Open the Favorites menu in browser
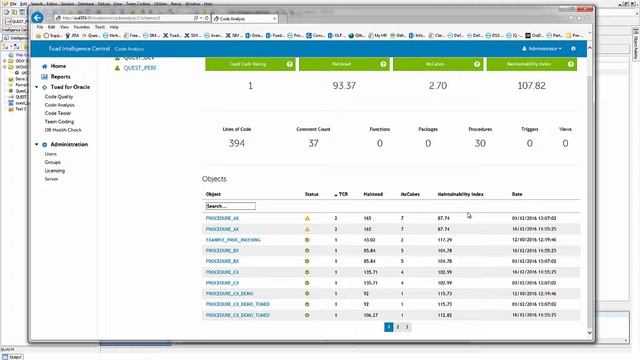The width and height of the screenshot is (640, 360). 82,27
